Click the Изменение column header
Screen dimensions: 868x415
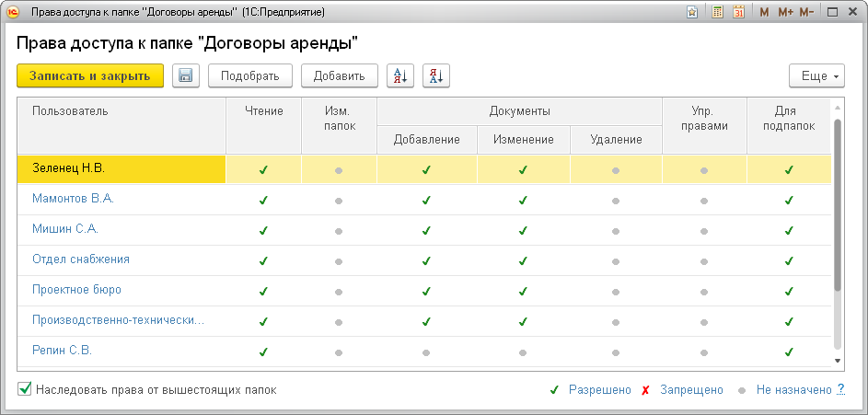pos(523,140)
